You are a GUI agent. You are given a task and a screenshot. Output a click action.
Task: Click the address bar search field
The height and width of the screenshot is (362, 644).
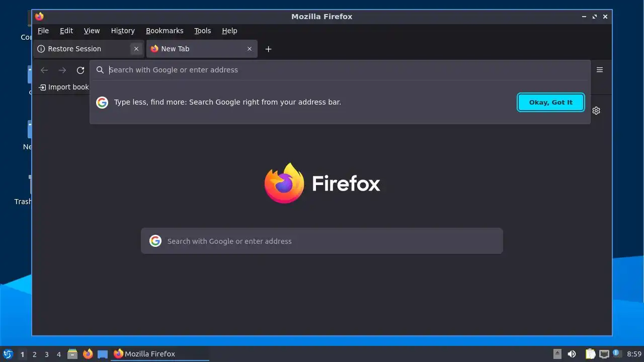(340, 70)
